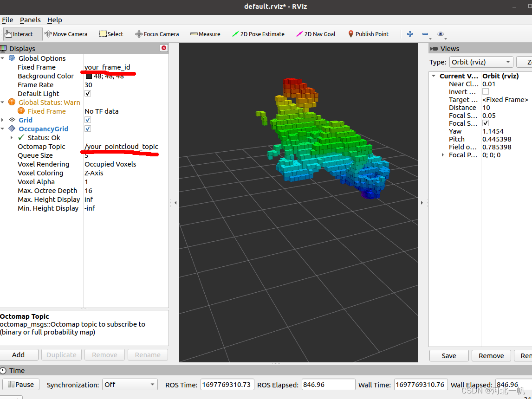Activate the Measure tool
The image size is (532, 399).
[x=205, y=34]
